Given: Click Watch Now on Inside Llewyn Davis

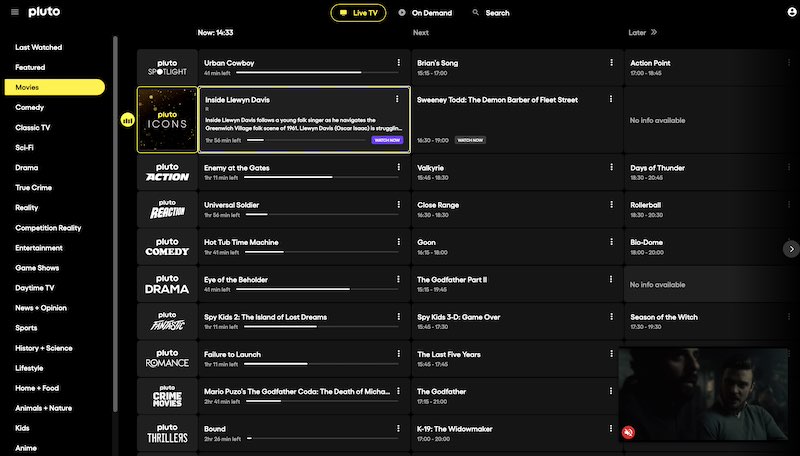Looking at the screenshot, I should [x=387, y=140].
